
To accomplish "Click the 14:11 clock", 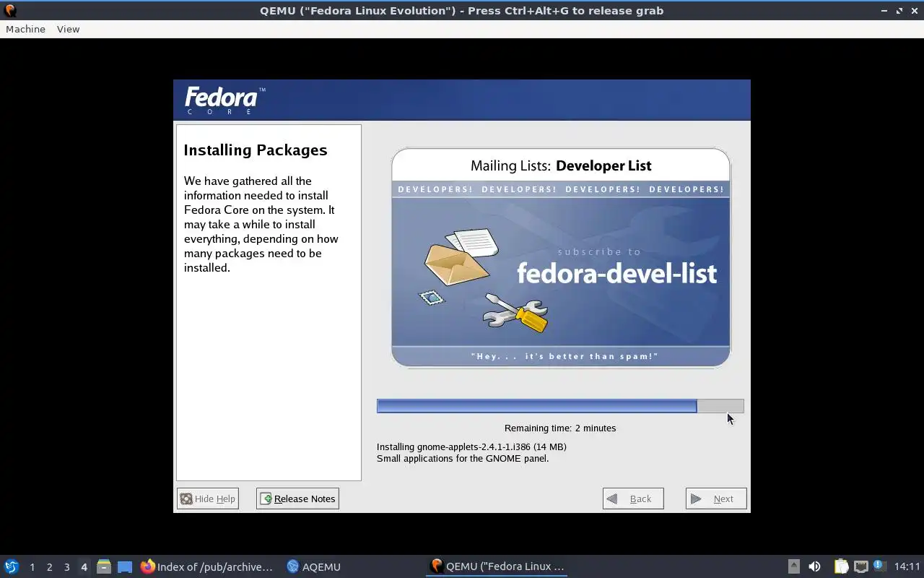I will pos(907,566).
